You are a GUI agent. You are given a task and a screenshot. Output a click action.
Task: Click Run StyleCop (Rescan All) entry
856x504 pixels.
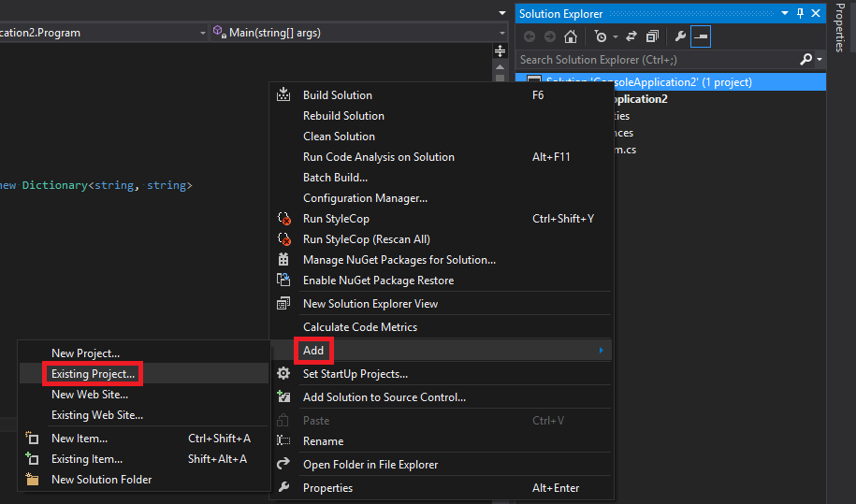click(x=367, y=239)
